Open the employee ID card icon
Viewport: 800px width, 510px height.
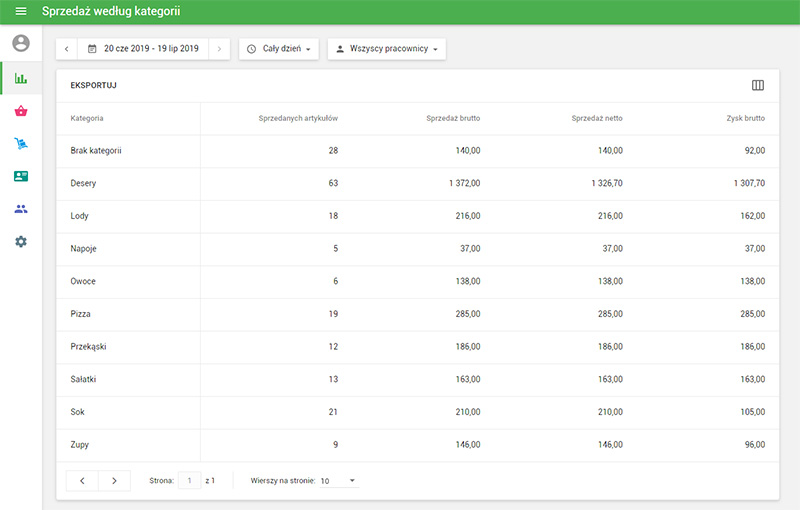pyautogui.click(x=21, y=176)
